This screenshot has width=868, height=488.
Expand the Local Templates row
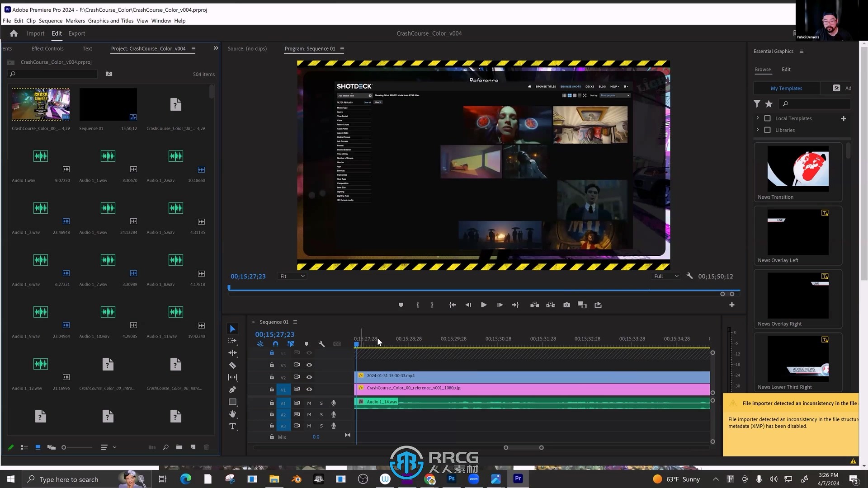pos(758,118)
